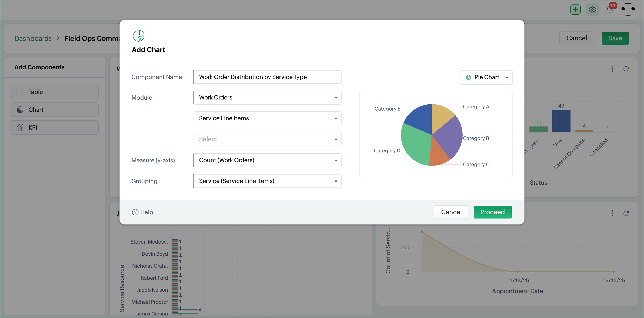Click refresh icon on the status chart
The height and width of the screenshot is (318, 644).
pos(626,69)
